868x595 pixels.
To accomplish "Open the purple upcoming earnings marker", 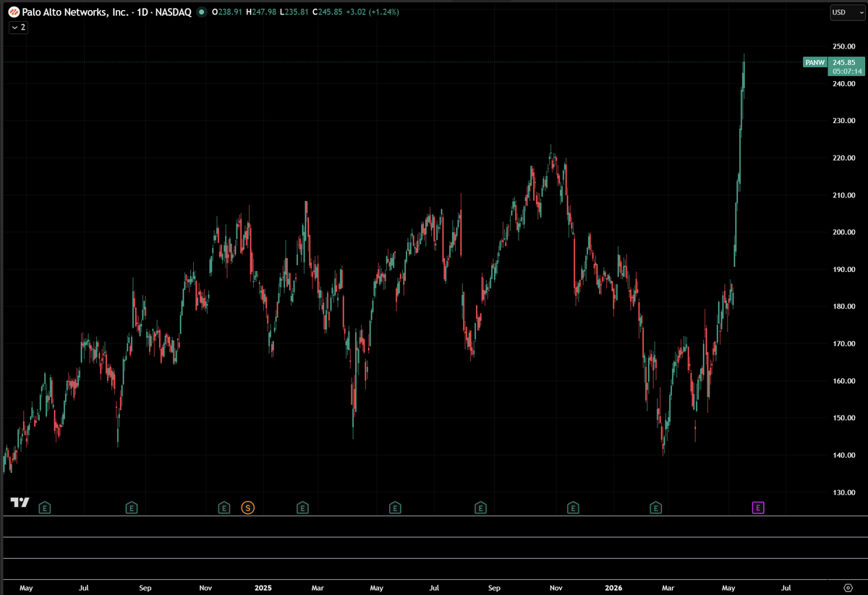I will tap(758, 508).
